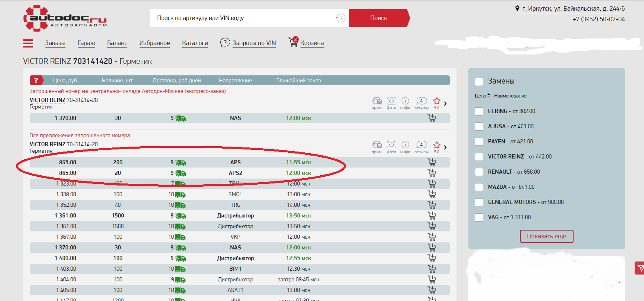Check the GENERAL MOTORS replacement checkbox
Viewport: 644px width, 301px height.
[x=479, y=202]
